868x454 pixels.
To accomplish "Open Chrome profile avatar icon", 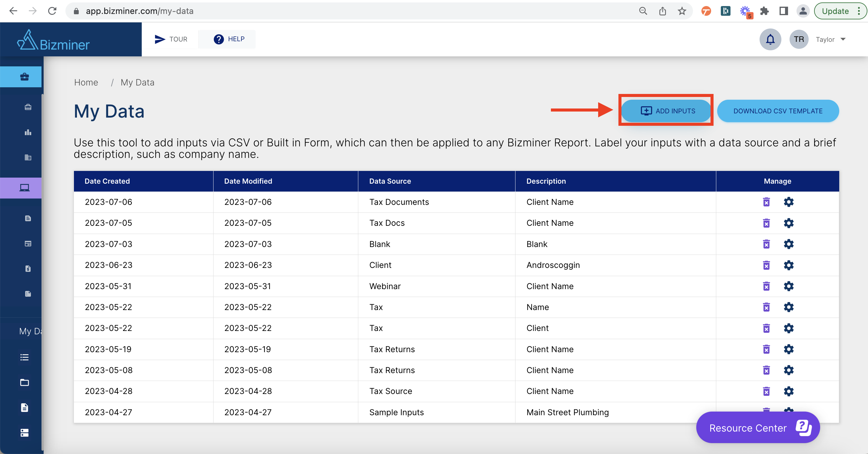I will point(803,11).
